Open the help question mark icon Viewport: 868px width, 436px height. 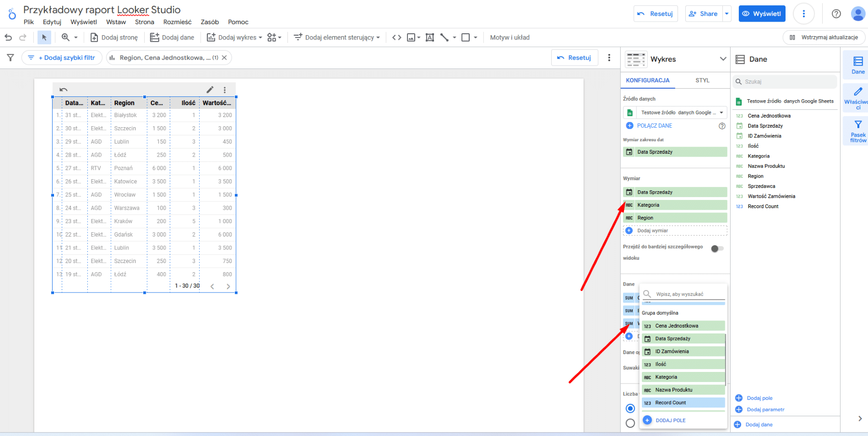tap(836, 13)
